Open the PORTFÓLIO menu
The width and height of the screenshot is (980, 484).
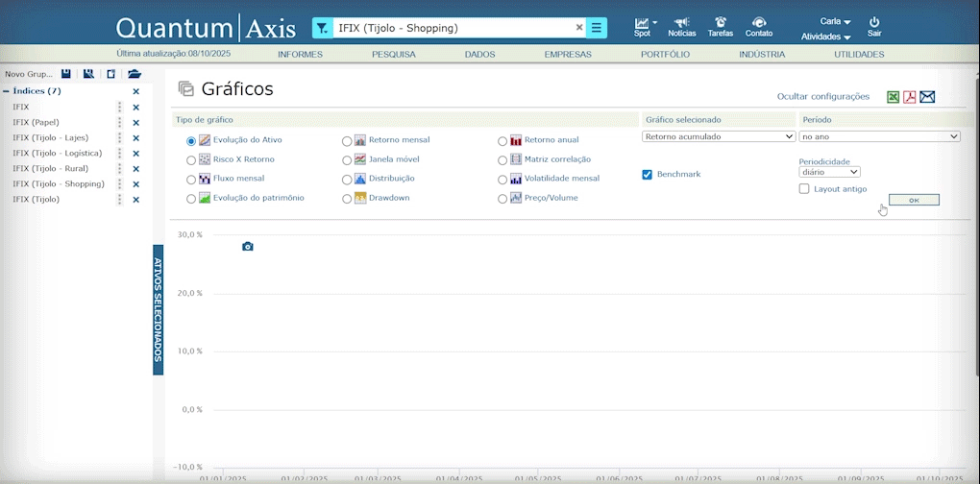click(665, 55)
